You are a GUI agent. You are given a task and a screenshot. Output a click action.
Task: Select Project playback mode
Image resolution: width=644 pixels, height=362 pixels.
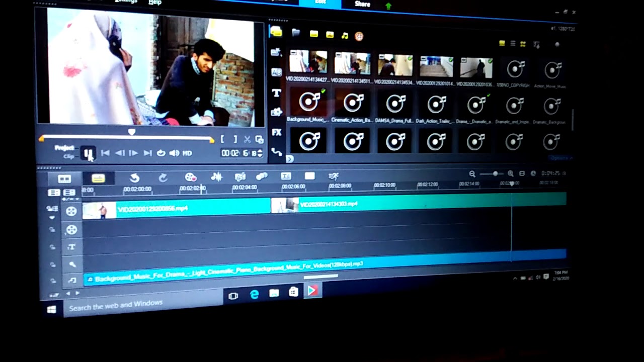64,148
